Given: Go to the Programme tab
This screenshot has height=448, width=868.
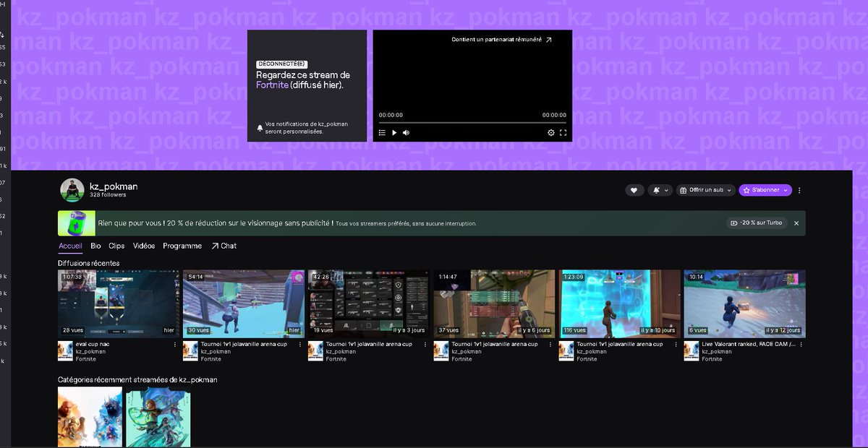Looking at the screenshot, I should pos(182,246).
